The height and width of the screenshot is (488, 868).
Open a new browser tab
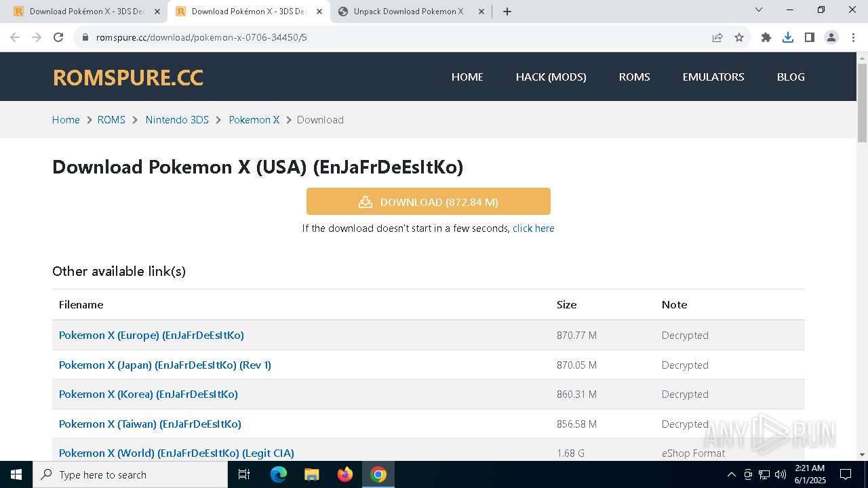click(x=507, y=12)
